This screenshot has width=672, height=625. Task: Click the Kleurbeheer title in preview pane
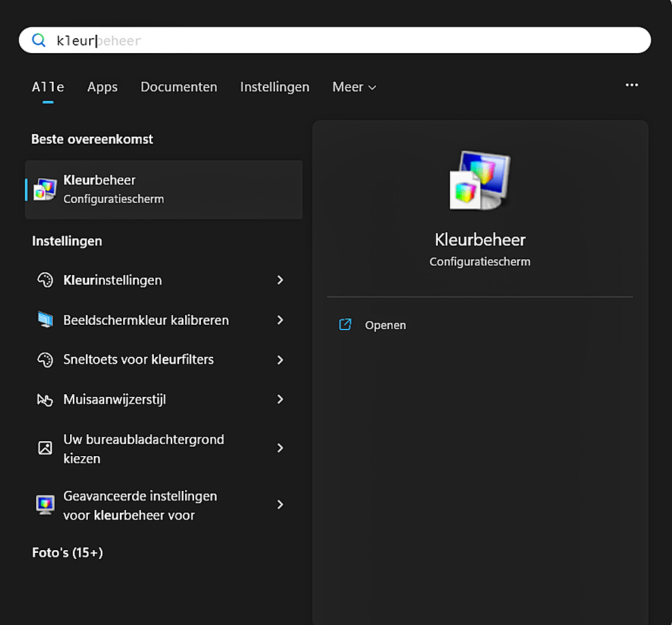pos(480,240)
